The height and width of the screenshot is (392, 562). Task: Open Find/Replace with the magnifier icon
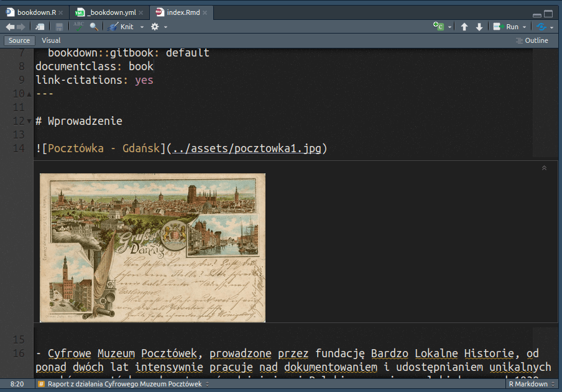click(x=94, y=27)
